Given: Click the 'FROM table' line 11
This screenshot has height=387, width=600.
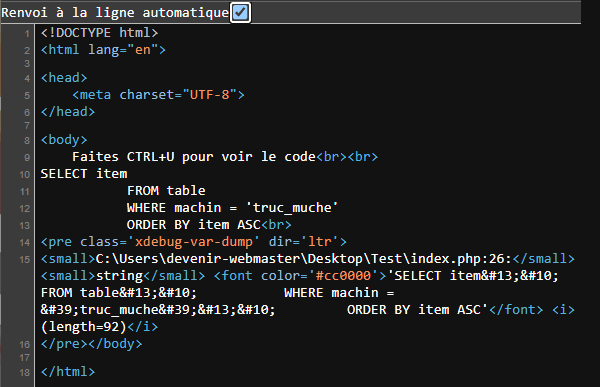Looking at the screenshot, I should click(166, 191).
